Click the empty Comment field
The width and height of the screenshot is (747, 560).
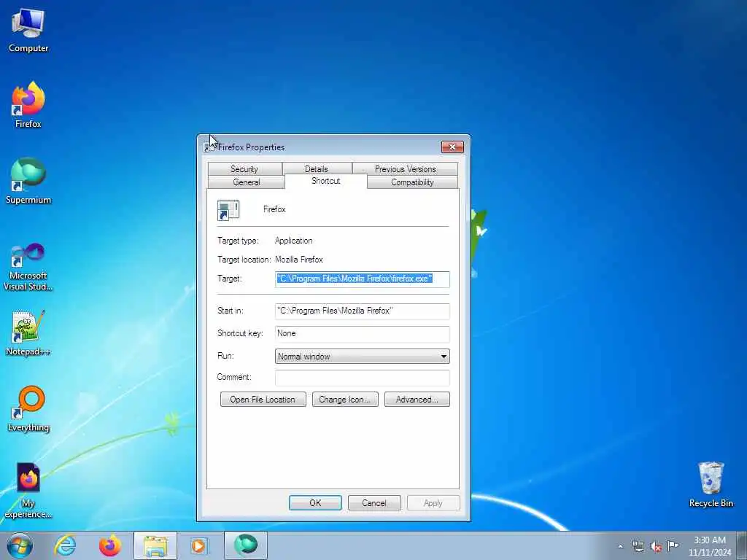tap(362, 378)
